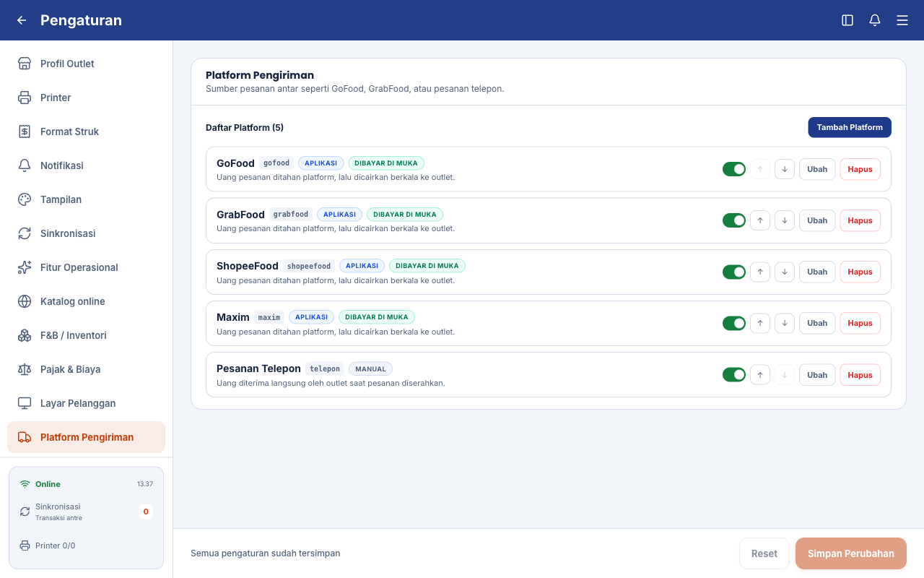Open Notifikasi settings section
Viewport: 924px width, 578px height.
pyautogui.click(x=86, y=165)
